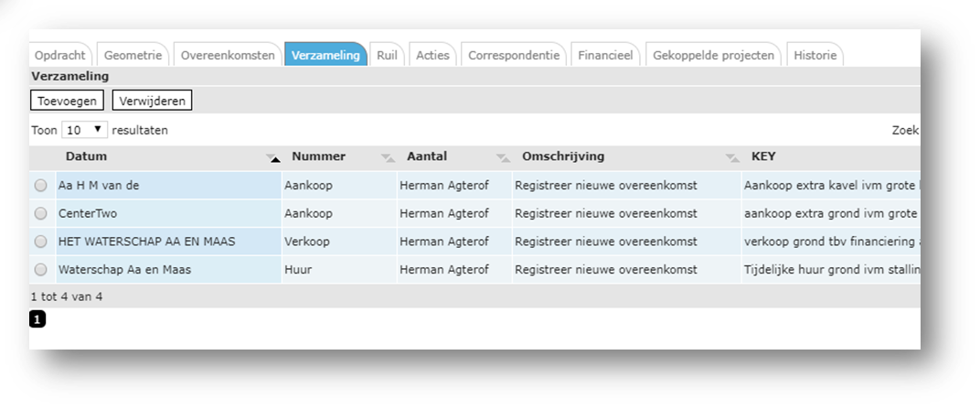
Task: Click sort icon beside Nummer header
Action: tap(389, 157)
